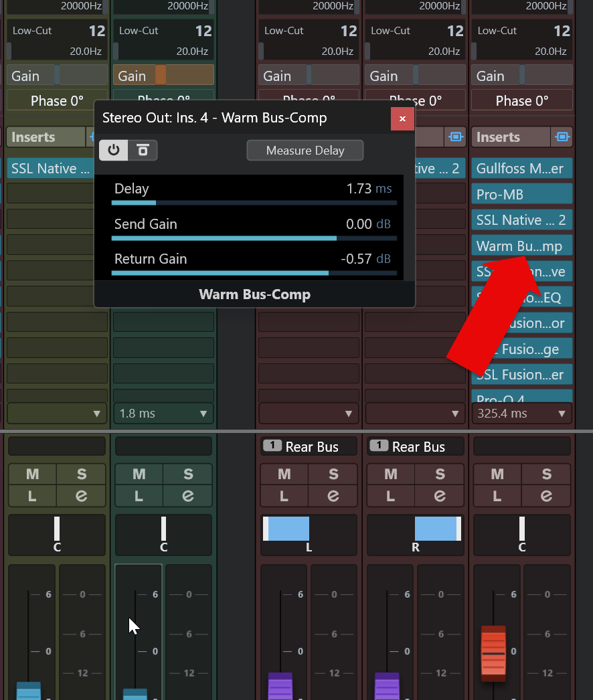Toggle the power button in Warm Bus-Comp window
This screenshot has height=700, width=593.
(x=113, y=150)
